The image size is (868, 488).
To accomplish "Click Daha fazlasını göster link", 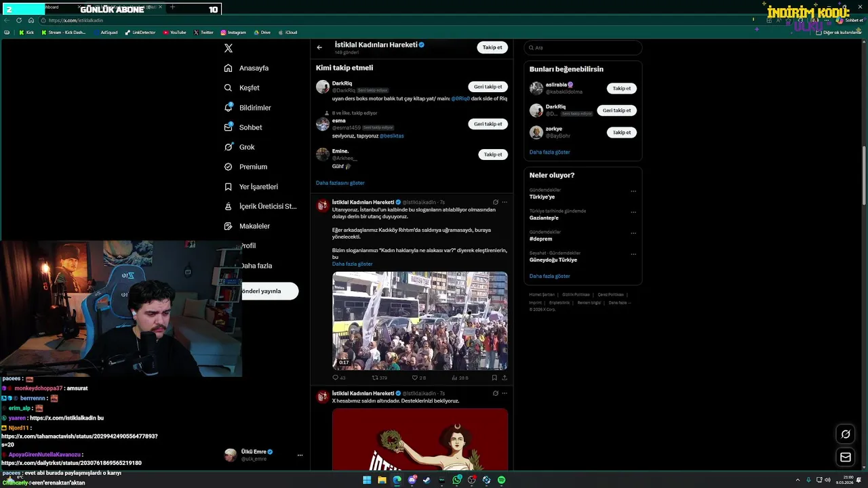I will point(340,183).
